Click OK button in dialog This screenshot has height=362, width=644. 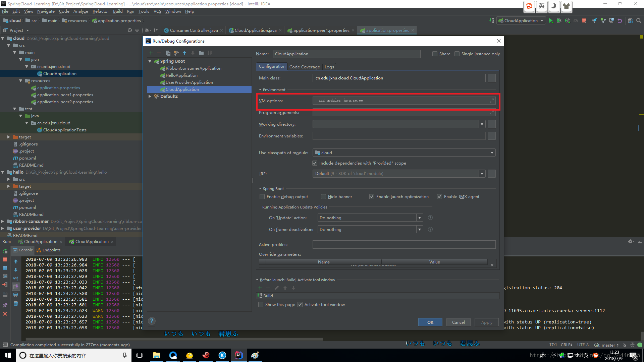point(430,322)
